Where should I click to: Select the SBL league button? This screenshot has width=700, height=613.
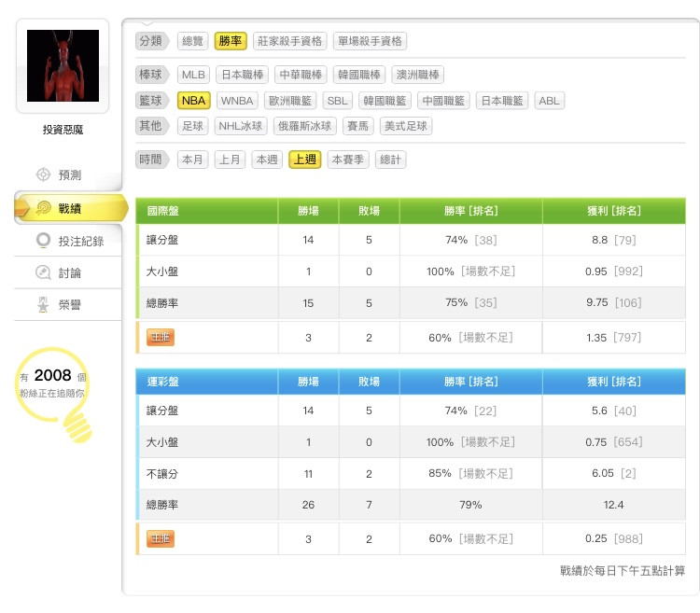[x=338, y=101]
